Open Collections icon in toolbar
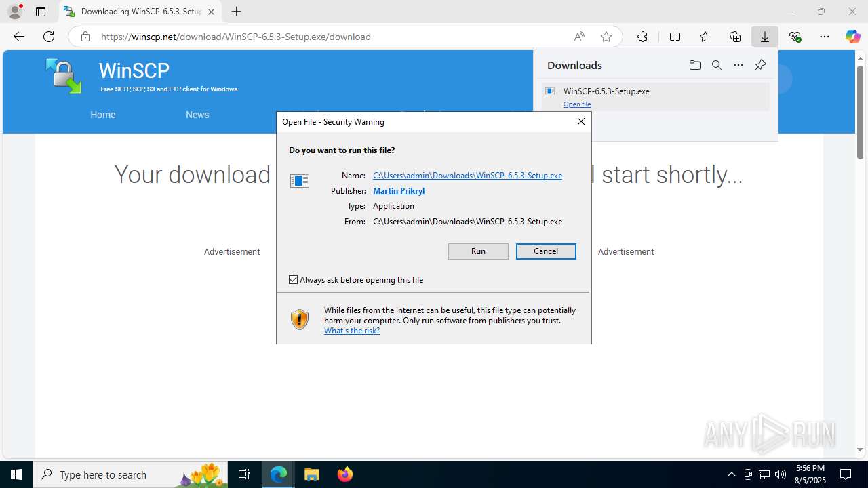 click(735, 37)
